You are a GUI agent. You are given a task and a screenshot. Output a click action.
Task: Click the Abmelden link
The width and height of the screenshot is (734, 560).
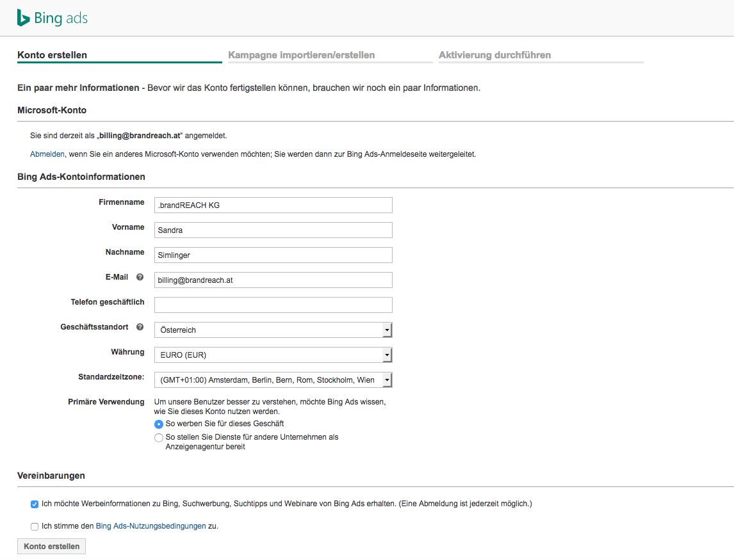point(47,154)
